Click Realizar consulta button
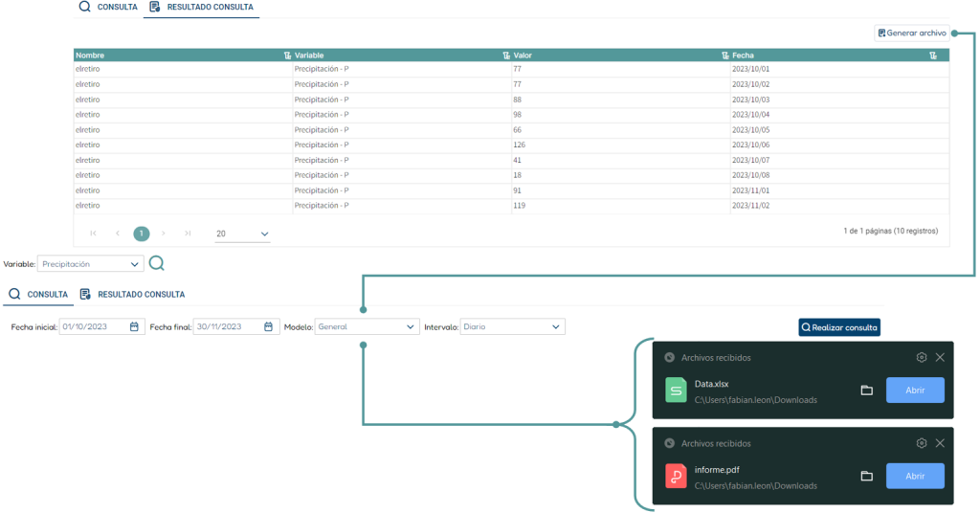This screenshot has width=980, height=513. click(x=839, y=327)
